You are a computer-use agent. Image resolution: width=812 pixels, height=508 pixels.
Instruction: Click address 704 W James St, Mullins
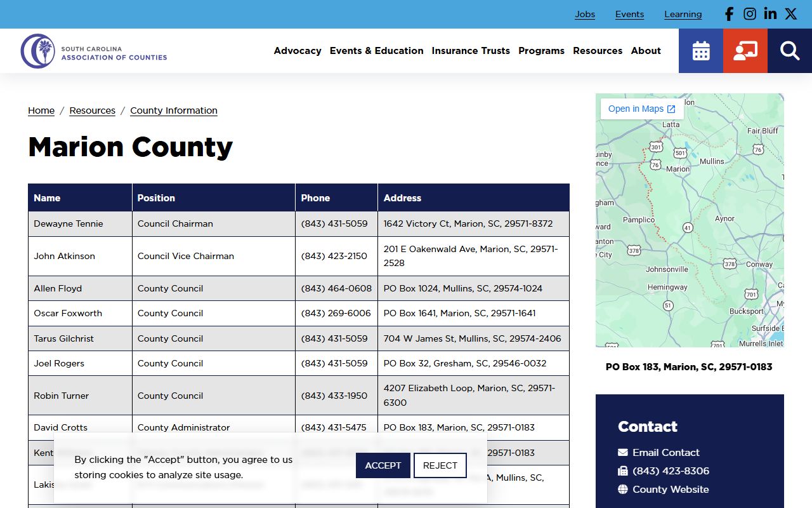click(x=473, y=339)
